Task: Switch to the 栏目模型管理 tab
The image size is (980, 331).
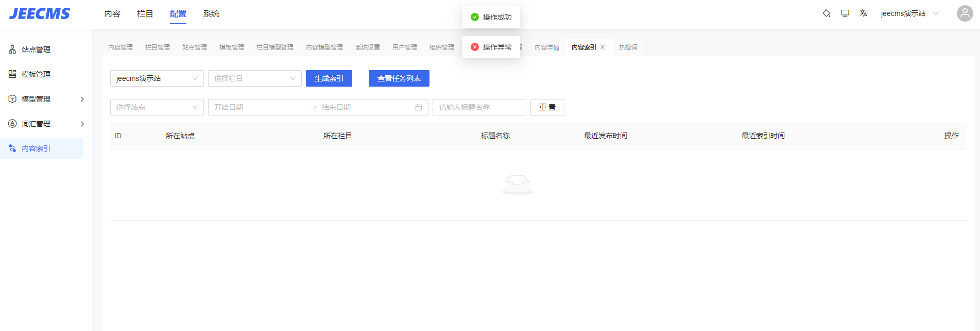Action: coord(275,47)
